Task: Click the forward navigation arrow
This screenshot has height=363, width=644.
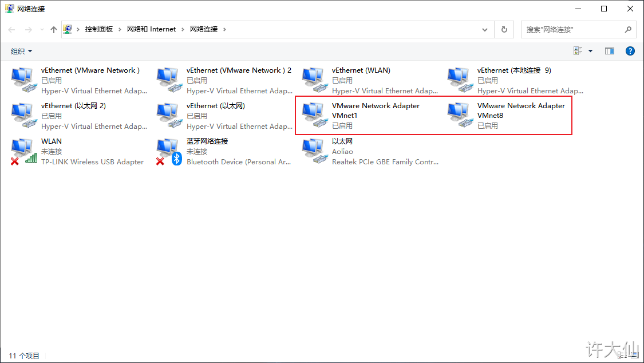Action: [x=29, y=30]
